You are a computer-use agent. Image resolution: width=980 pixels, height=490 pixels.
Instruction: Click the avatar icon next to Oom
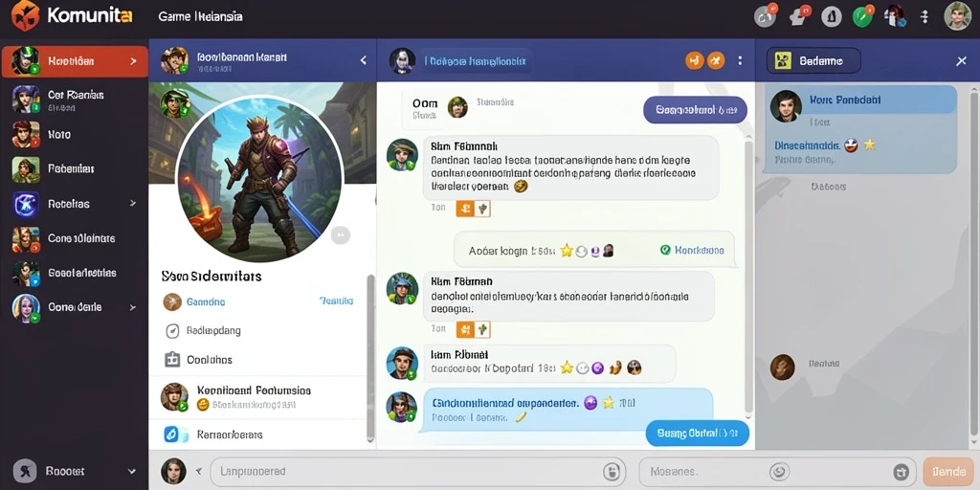point(457,107)
